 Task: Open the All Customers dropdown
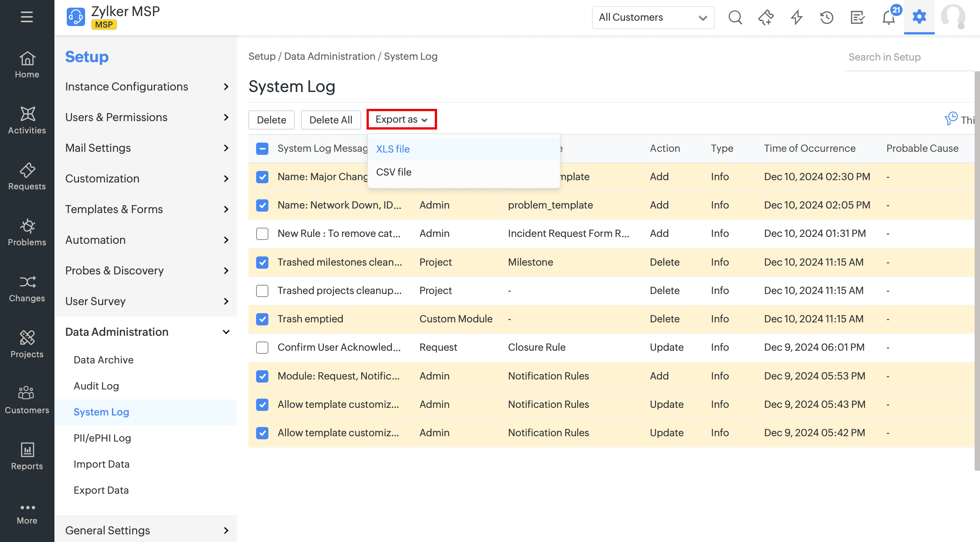[653, 18]
